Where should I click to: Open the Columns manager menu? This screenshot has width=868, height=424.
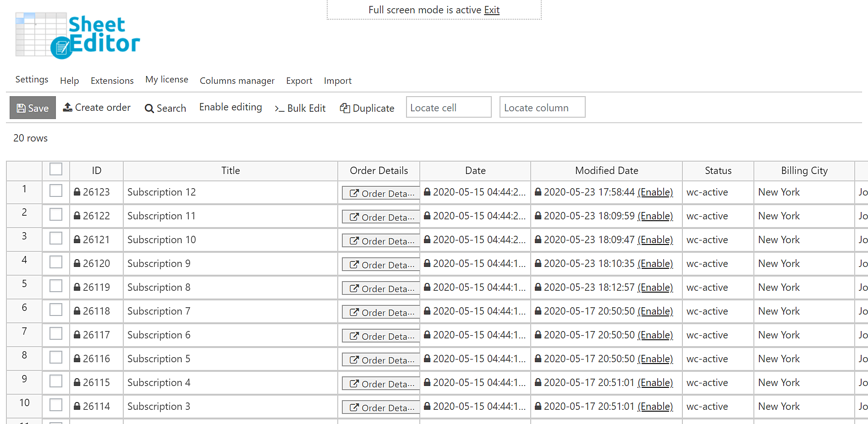[237, 81]
